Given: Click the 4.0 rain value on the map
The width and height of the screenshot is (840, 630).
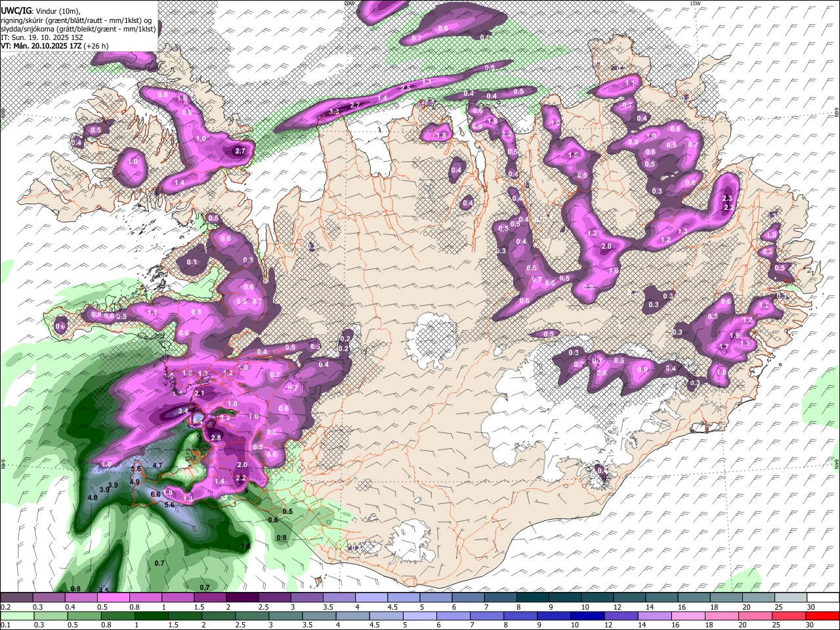Looking at the screenshot, I should tap(93, 497).
